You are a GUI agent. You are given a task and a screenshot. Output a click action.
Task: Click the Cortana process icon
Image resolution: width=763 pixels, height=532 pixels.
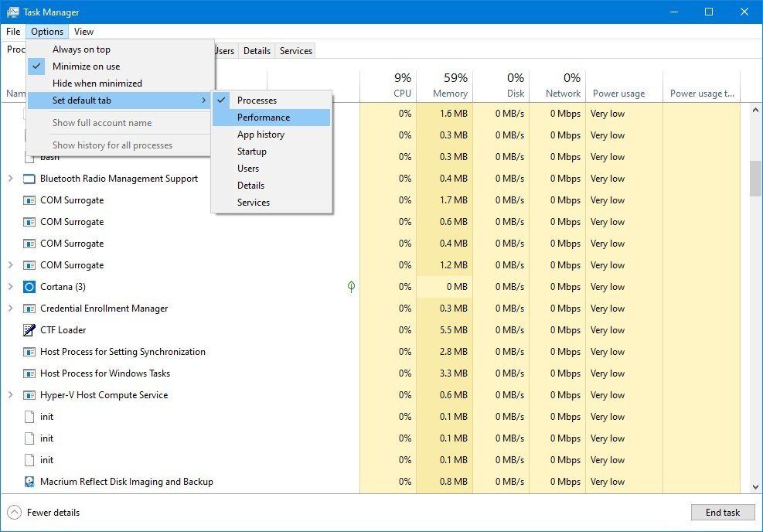click(x=29, y=287)
